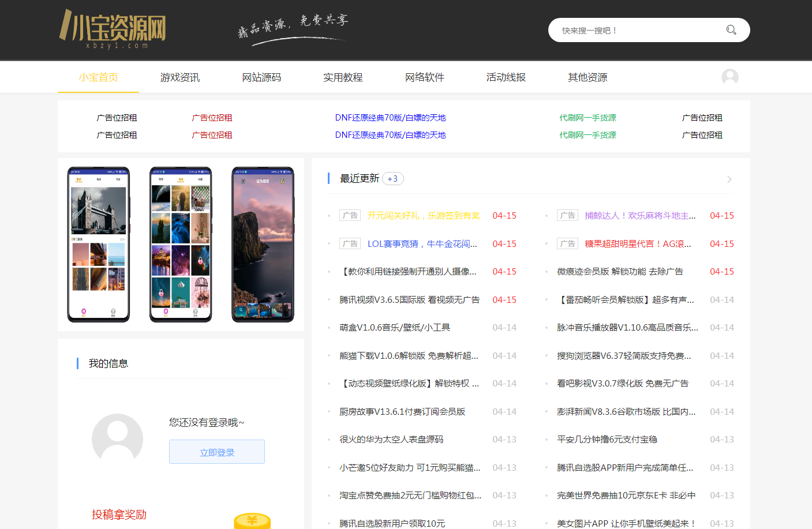This screenshot has width=812, height=529.
Task: Click the London Tower Bridge phone screenshot
Action: pos(99,245)
